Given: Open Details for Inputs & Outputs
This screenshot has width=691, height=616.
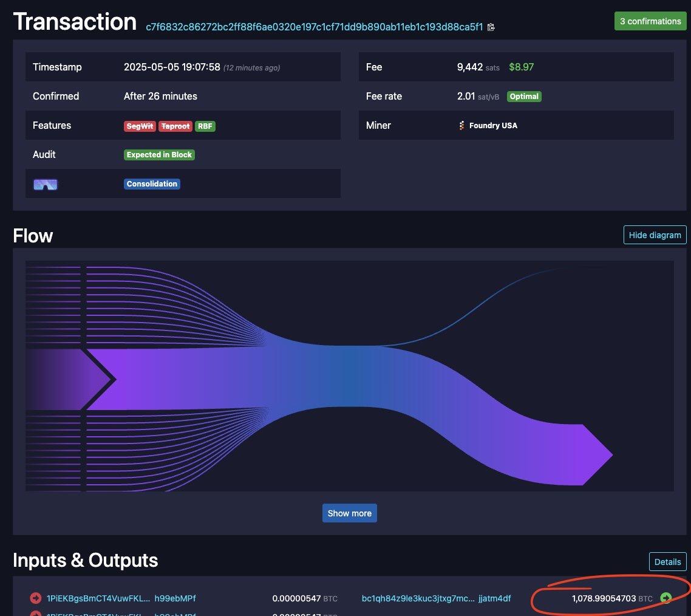Looking at the screenshot, I should [667, 562].
